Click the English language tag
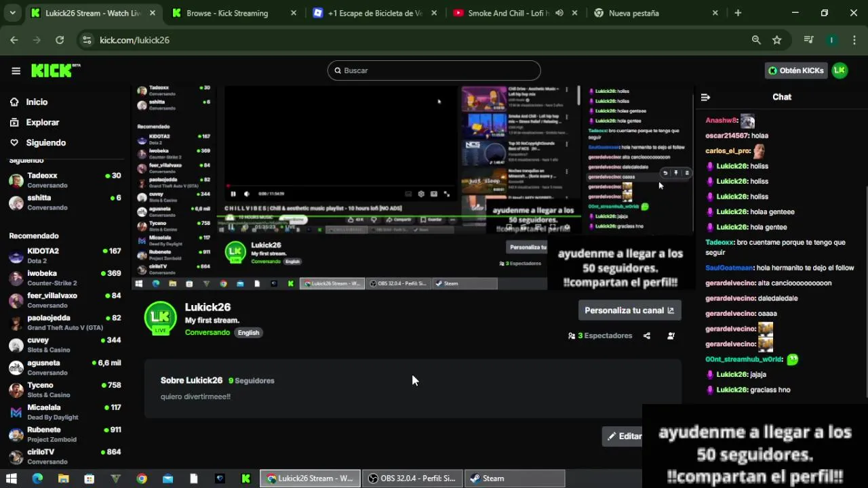 click(248, 332)
